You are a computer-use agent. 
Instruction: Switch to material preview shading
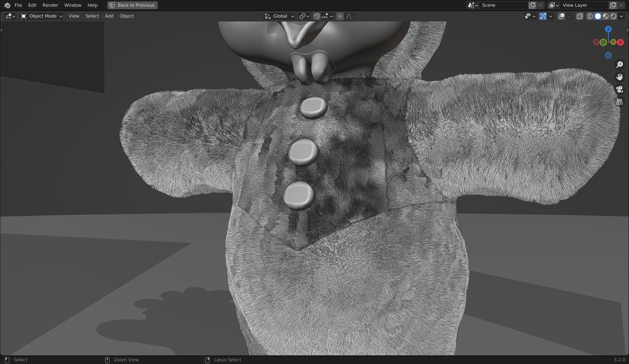(x=606, y=16)
